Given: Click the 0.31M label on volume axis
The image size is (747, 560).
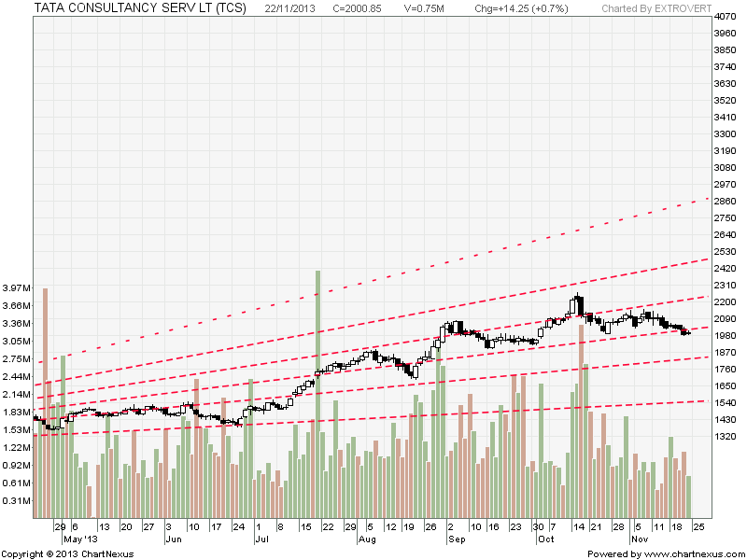Looking at the screenshot, I should [18, 501].
